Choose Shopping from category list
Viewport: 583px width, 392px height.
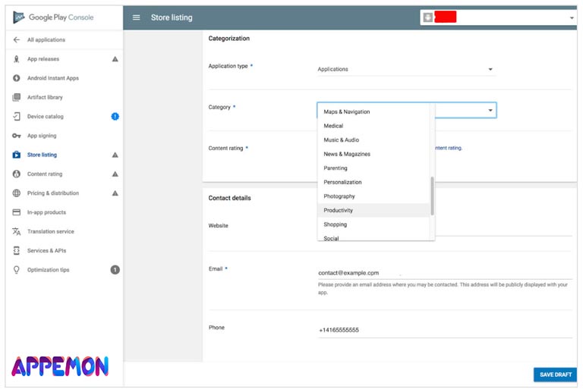373,224
